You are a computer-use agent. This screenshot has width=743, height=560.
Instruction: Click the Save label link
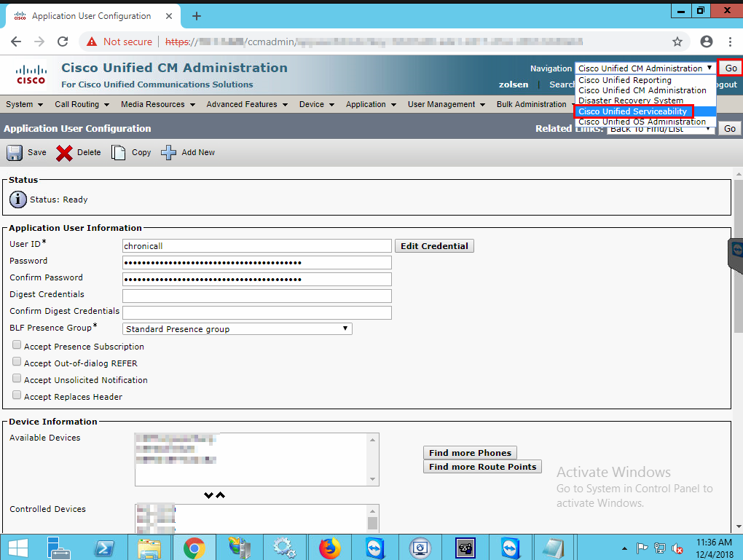pos(37,152)
